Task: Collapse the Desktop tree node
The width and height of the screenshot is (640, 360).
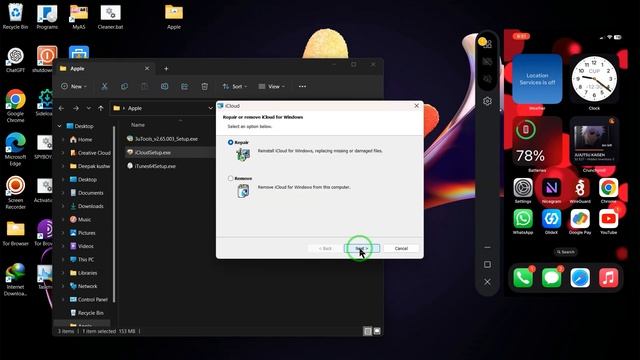Action: coord(60,126)
